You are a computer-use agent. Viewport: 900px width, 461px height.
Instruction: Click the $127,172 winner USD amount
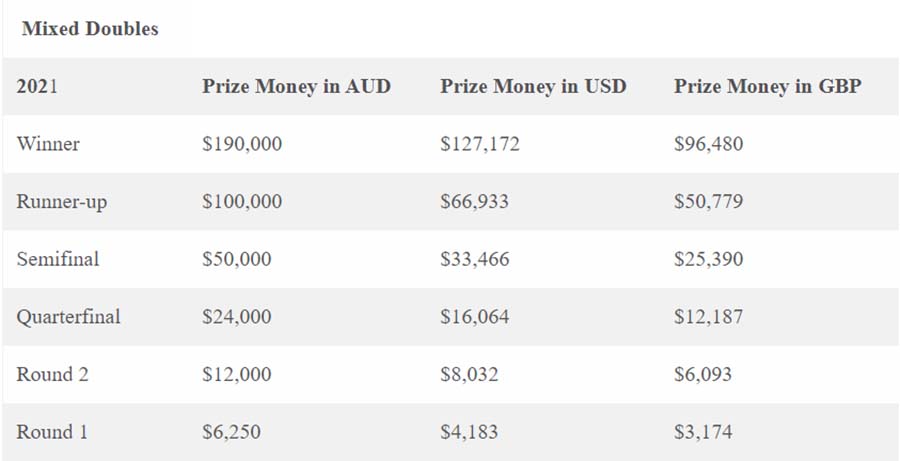coord(480,144)
